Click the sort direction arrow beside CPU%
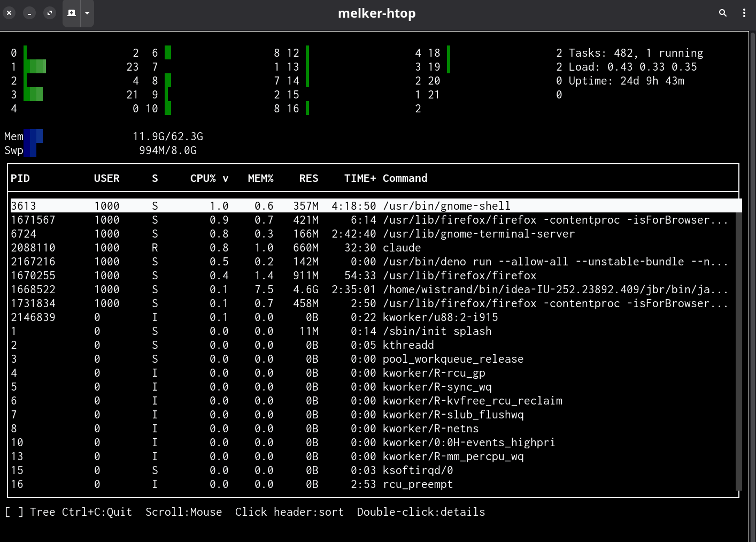 point(226,178)
